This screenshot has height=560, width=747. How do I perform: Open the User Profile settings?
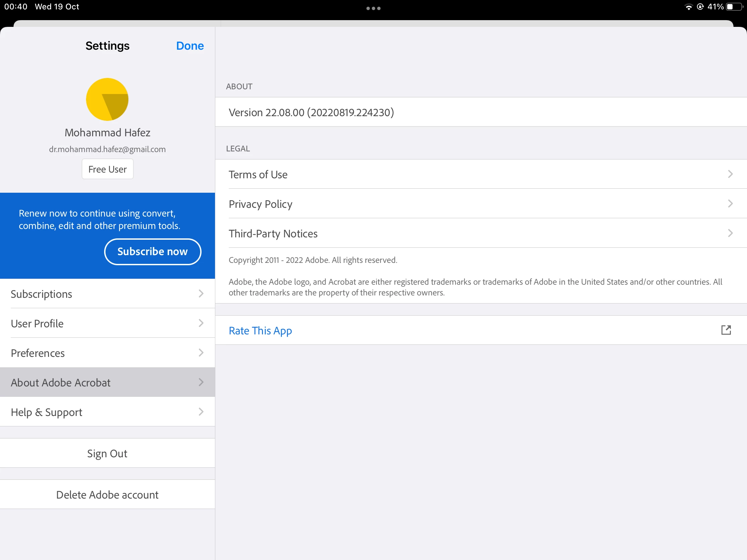107,323
